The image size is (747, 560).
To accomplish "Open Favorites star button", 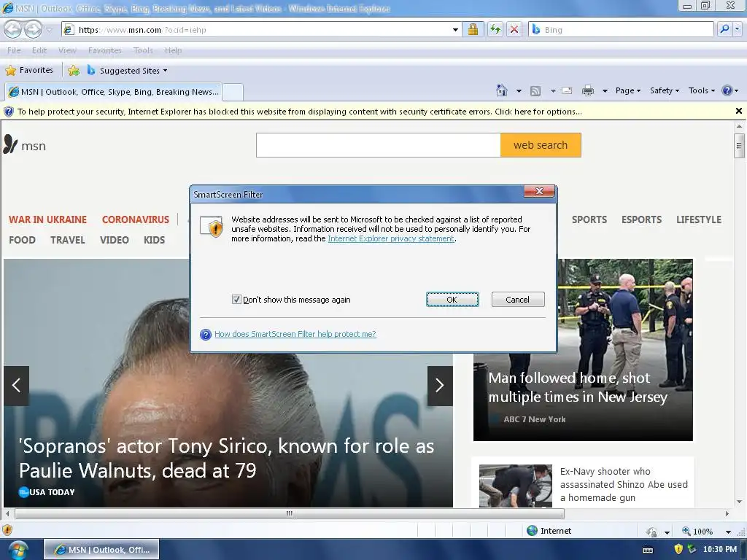I will point(29,71).
